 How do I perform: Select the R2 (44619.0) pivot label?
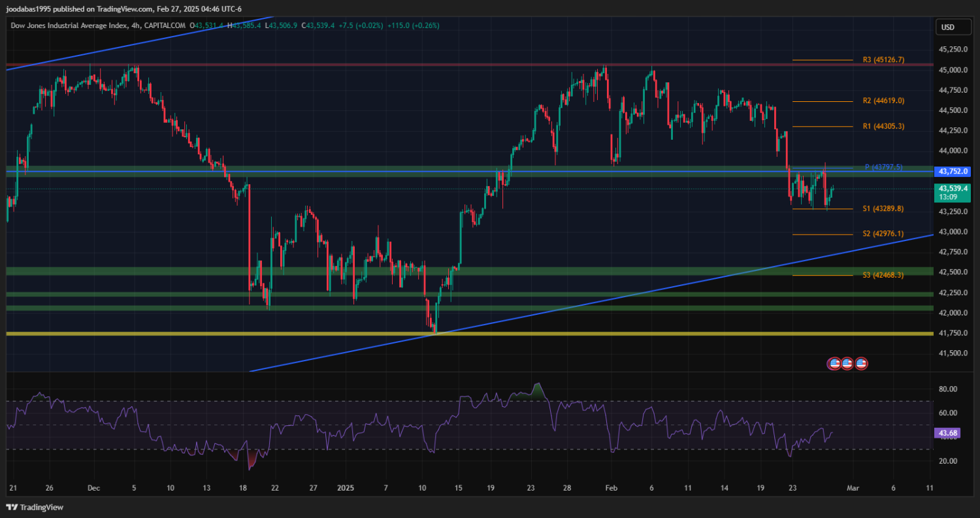pos(883,101)
